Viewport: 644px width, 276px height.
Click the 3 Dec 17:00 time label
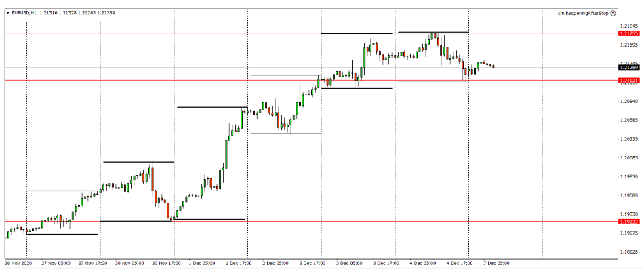click(386, 263)
